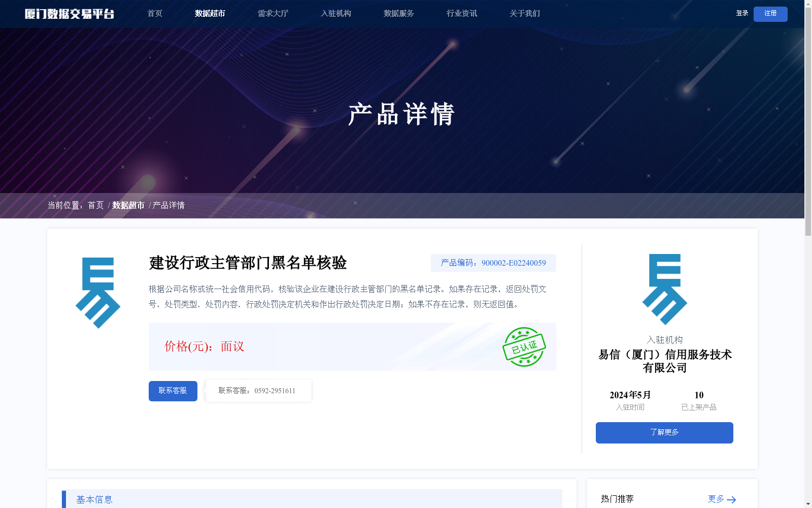Select the 10 已上架产品 count

pos(699,395)
